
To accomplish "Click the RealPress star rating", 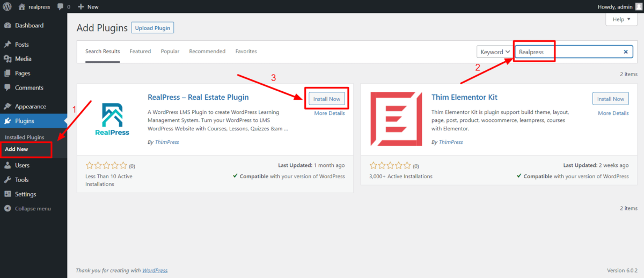I will pyautogui.click(x=106, y=166).
